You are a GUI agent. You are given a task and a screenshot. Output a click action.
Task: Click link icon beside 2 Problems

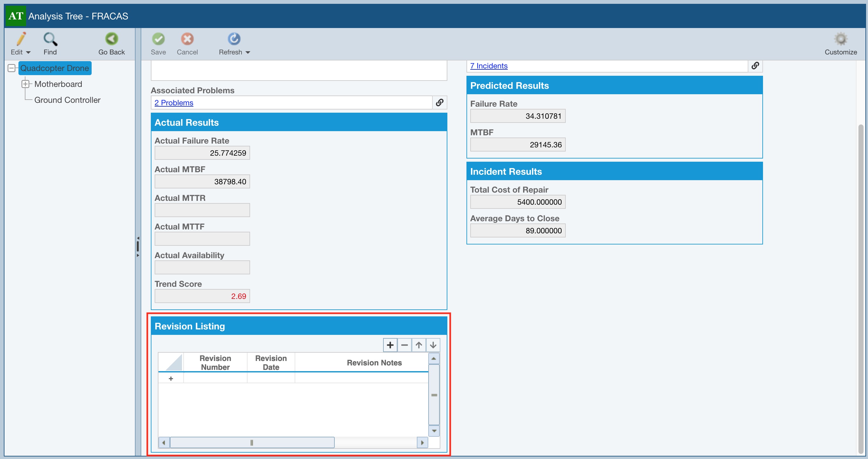click(439, 102)
